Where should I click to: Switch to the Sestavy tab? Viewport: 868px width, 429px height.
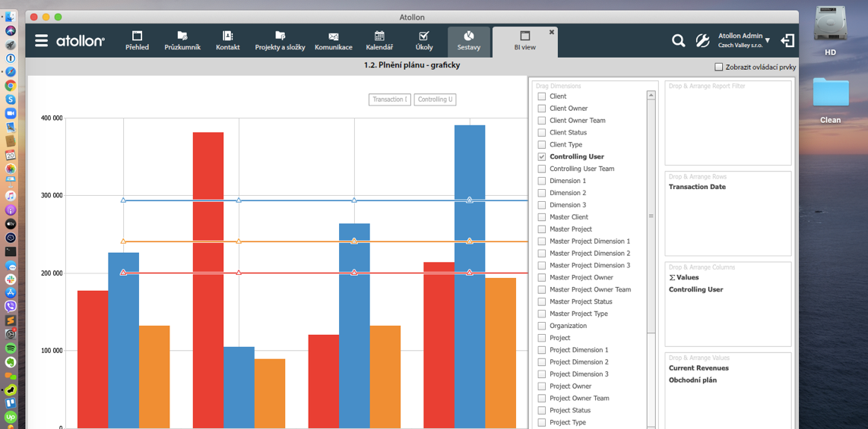point(468,41)
